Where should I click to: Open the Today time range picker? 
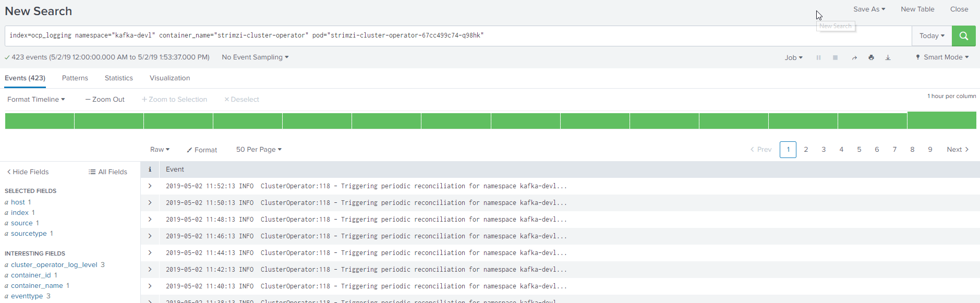pos(931,36)
